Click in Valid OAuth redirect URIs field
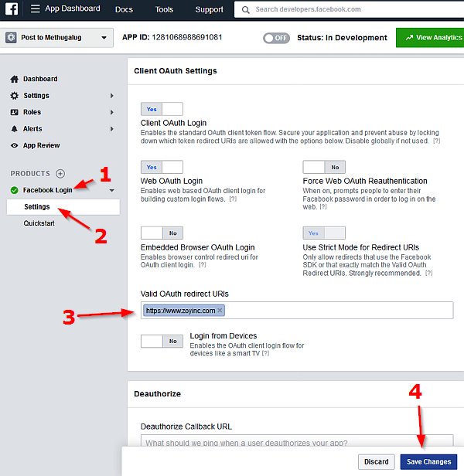 click(x=297, y=311)
